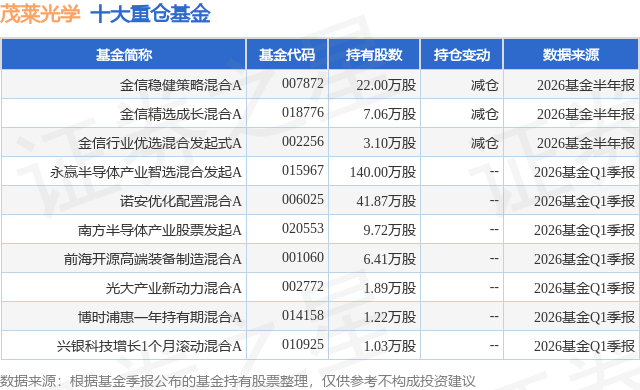The width and height of the screenshot is (640, 390).
Task: Click fund code 020553
Action: 303,228
